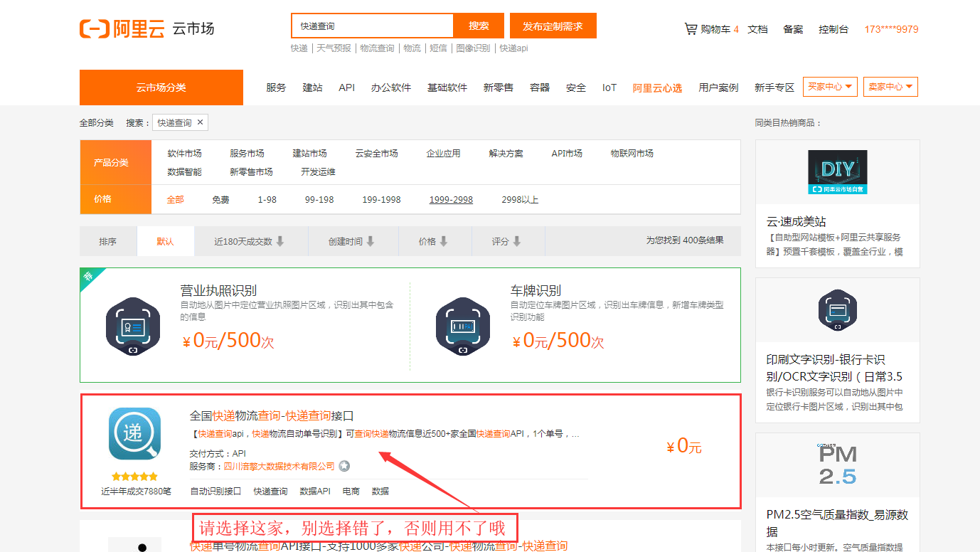Open the 新手专区 navigation item

[774, 87]
